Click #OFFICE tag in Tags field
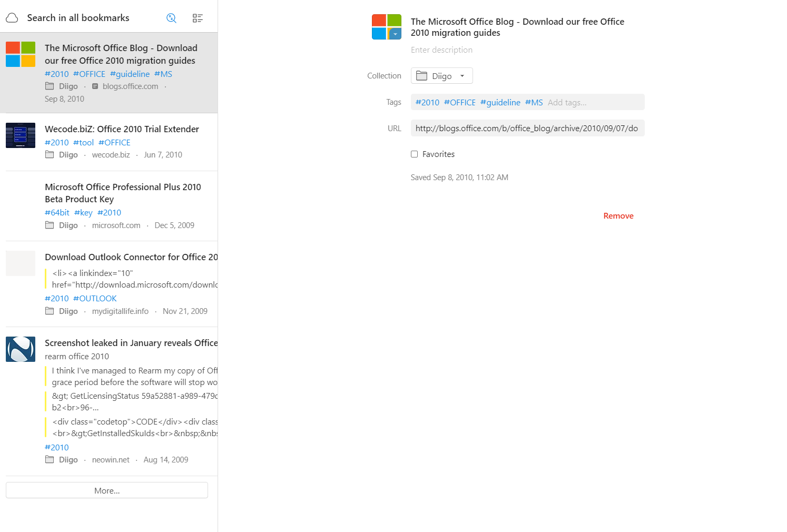 click(459, 103)
